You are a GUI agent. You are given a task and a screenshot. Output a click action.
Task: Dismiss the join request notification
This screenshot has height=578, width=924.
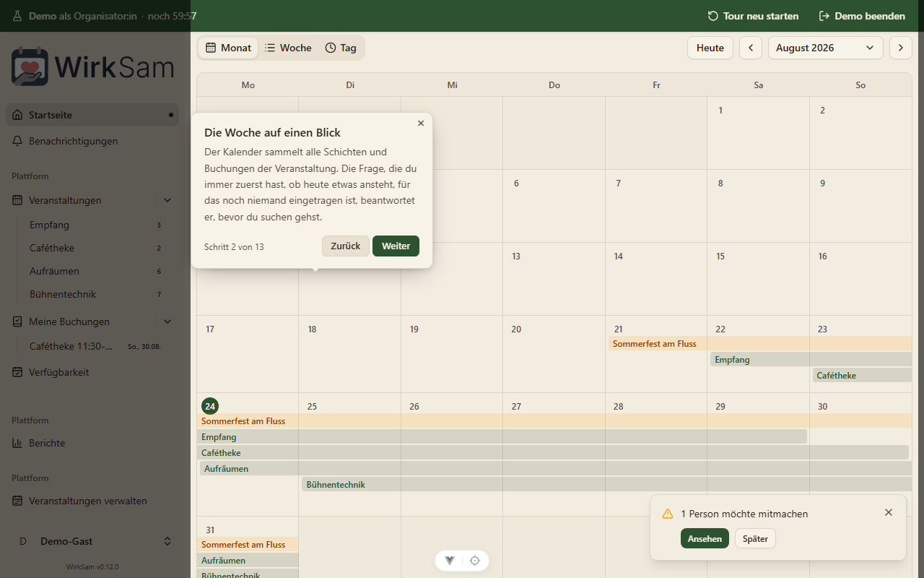pyautogui.click(x=889, y=512)
